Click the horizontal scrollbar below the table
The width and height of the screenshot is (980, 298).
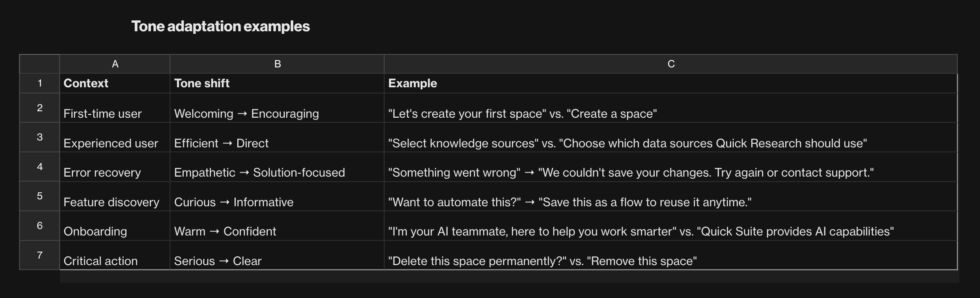(509, 276)
